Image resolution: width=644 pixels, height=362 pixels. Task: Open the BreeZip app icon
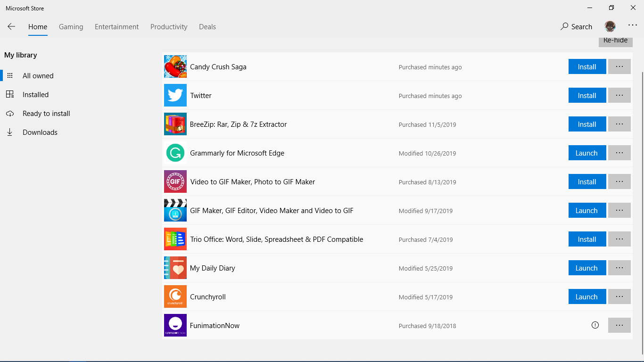point(175,124)
